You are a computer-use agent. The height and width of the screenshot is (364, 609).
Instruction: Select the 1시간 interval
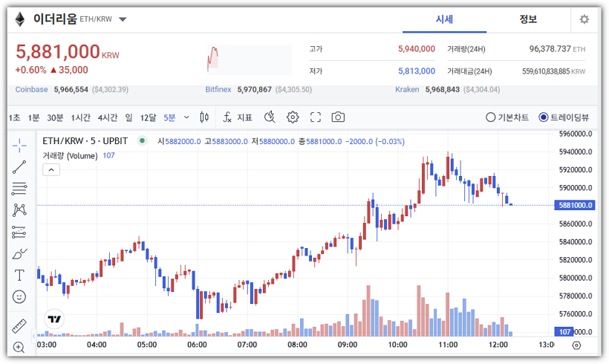(80, 117)
